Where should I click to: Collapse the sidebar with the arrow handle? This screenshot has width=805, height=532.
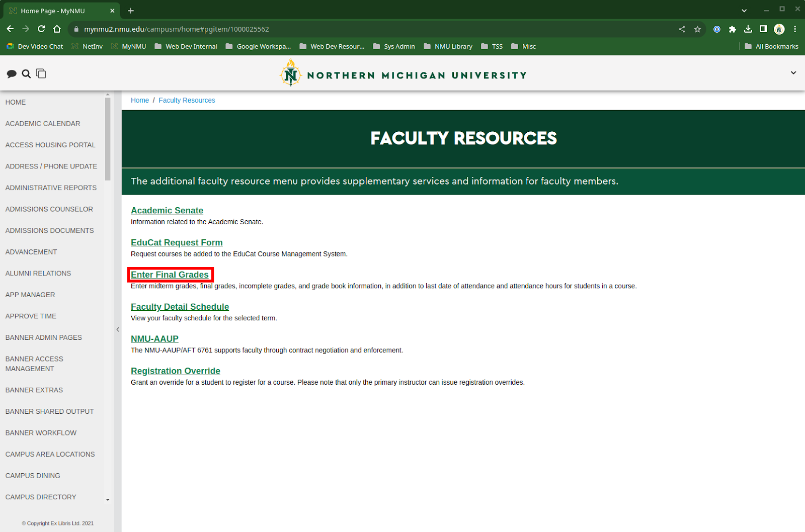coord(118,329)
